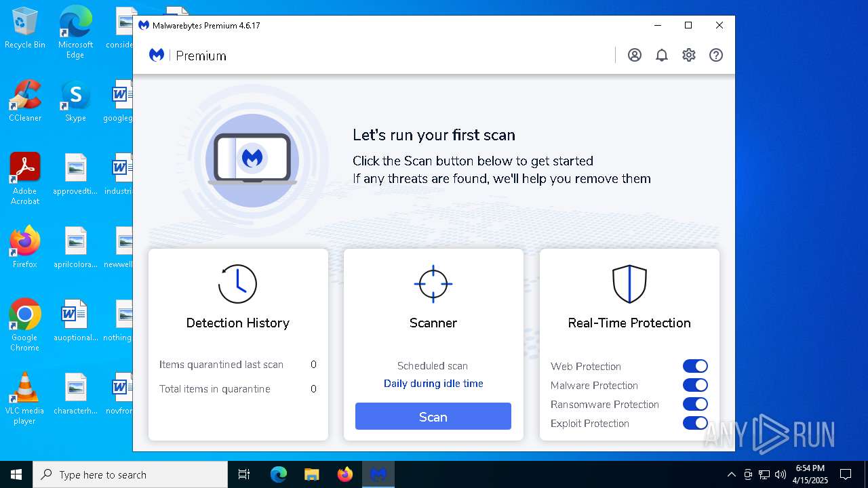The width and height of the screenshot is (868, 488).
Task: Open the network icon in tray
Action: (x=764, y=474)
